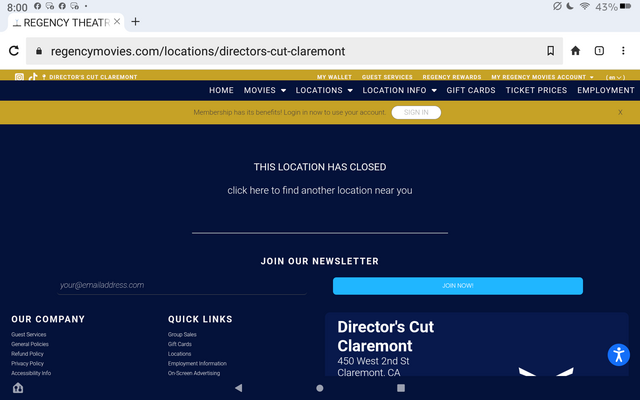Tap the Android back navigation button
This screenshot has height=400, width=640.
238,388
